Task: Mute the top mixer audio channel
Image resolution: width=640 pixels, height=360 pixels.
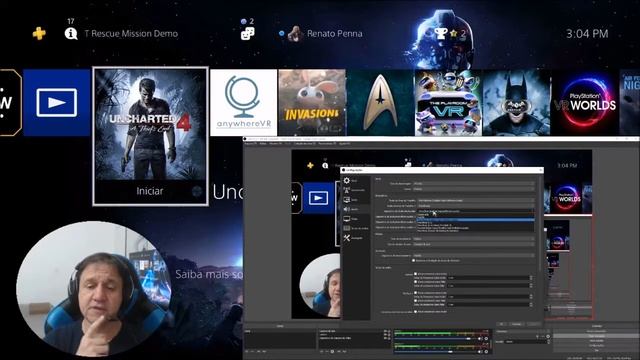Action: coord(480,338)
